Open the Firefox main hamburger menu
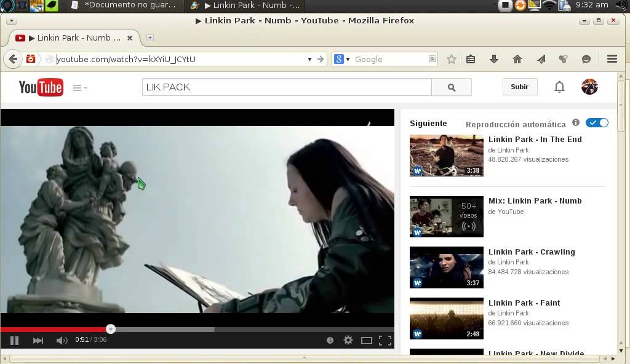630x364 pixels. [612, 59]
